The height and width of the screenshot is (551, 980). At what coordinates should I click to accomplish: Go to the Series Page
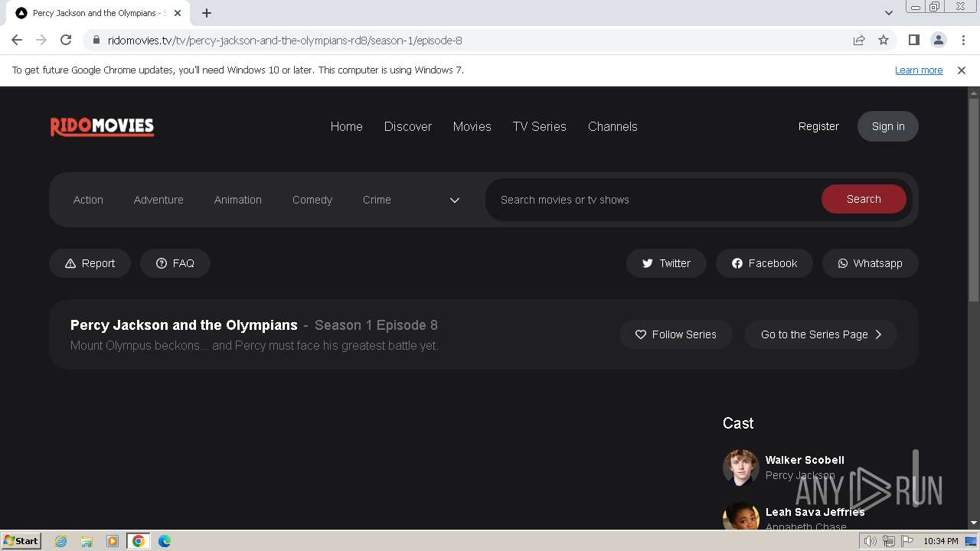[821, 334]
